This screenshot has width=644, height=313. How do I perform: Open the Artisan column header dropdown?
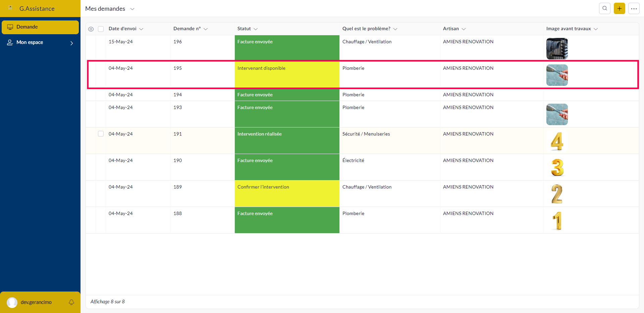coord(464,29)
